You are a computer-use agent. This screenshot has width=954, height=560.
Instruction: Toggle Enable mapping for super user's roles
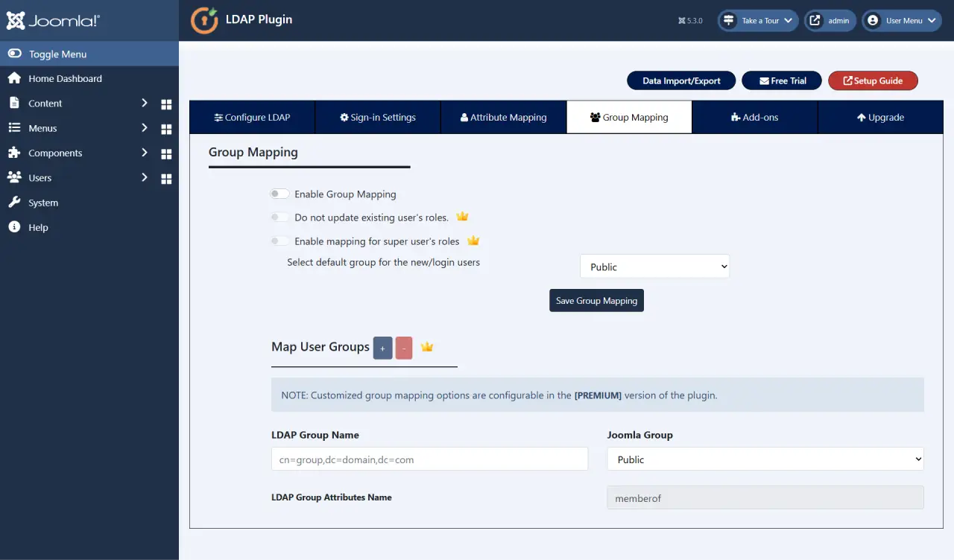point(279,241)
